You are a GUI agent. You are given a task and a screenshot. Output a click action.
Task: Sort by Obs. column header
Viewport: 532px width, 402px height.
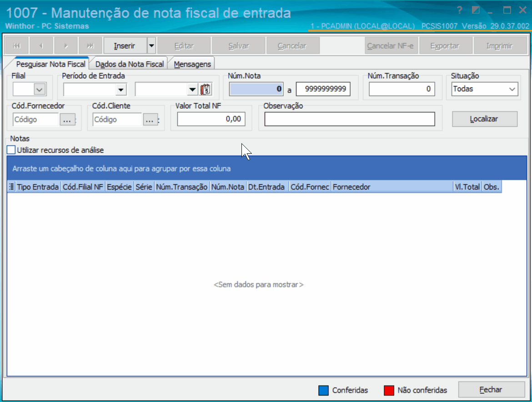[492, 187]
